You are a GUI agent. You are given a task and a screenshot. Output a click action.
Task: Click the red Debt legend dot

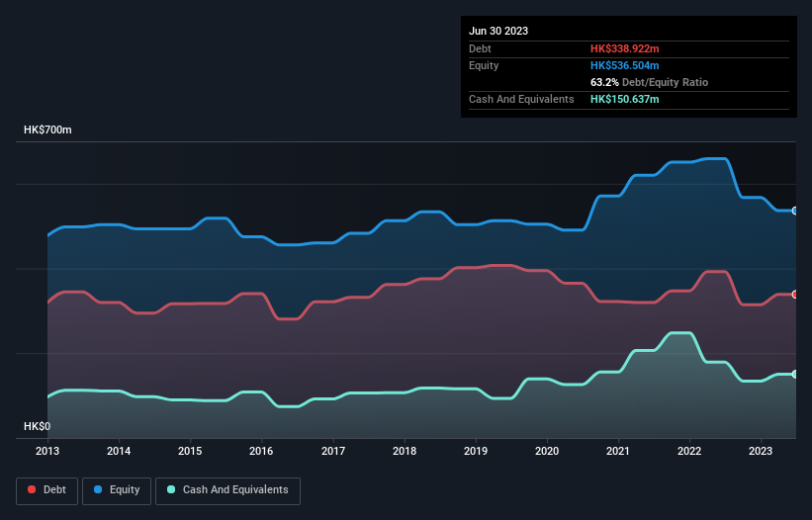[33, 489]
